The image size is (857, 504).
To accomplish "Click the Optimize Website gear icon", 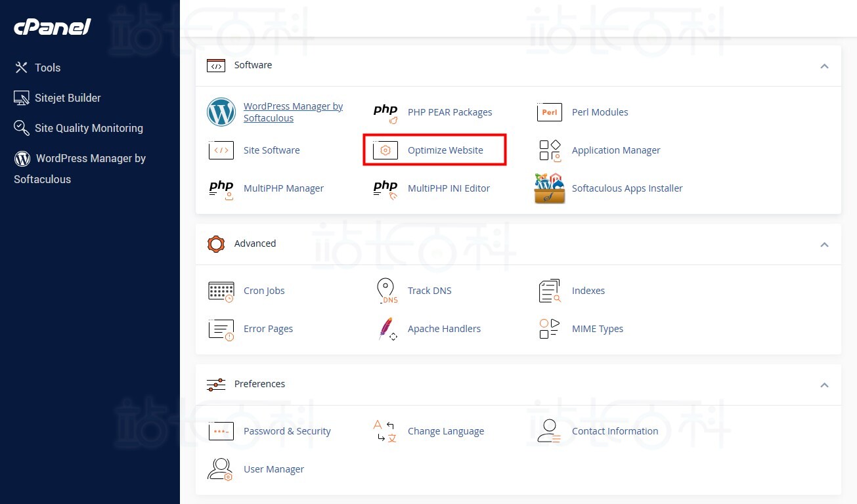I will (385, 150).
